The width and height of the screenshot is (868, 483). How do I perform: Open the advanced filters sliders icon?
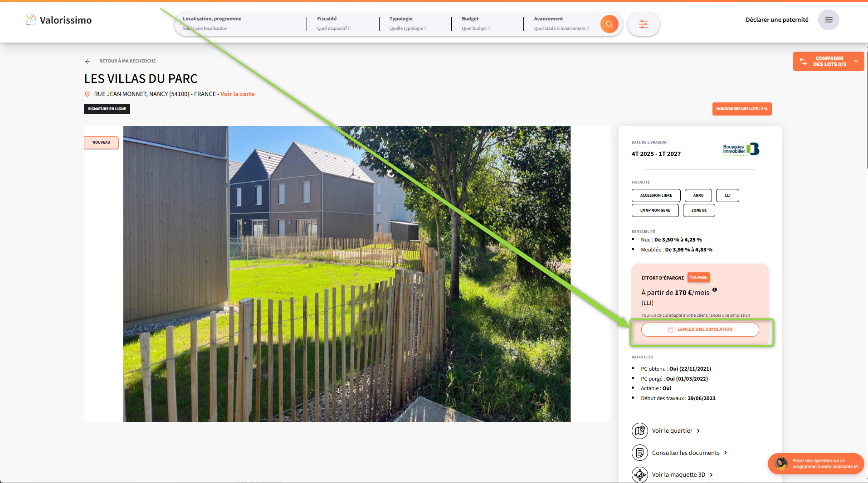pos(643,24)
